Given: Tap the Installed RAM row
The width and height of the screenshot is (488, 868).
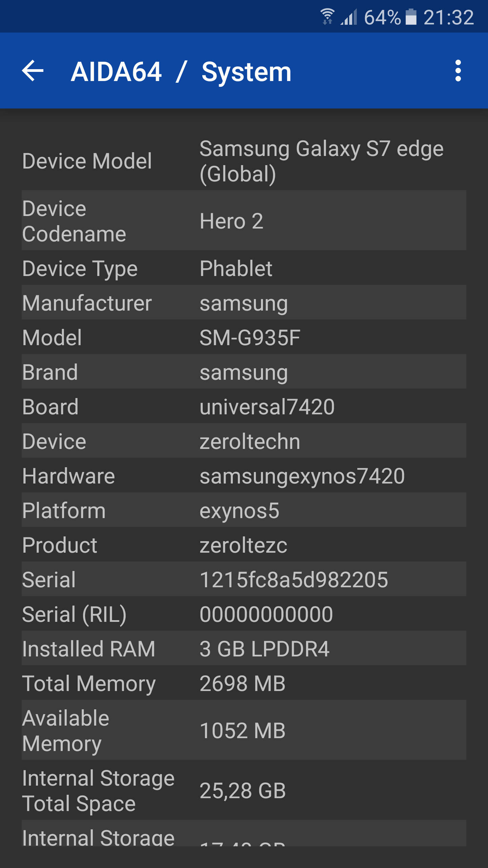Looking at the screenshot, I should pos(244,649).
